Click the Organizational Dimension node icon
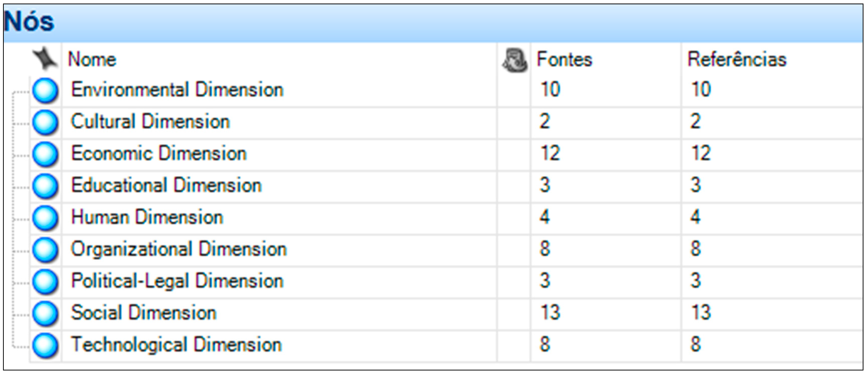The image size is (868, 375). [x=45, y=249]
